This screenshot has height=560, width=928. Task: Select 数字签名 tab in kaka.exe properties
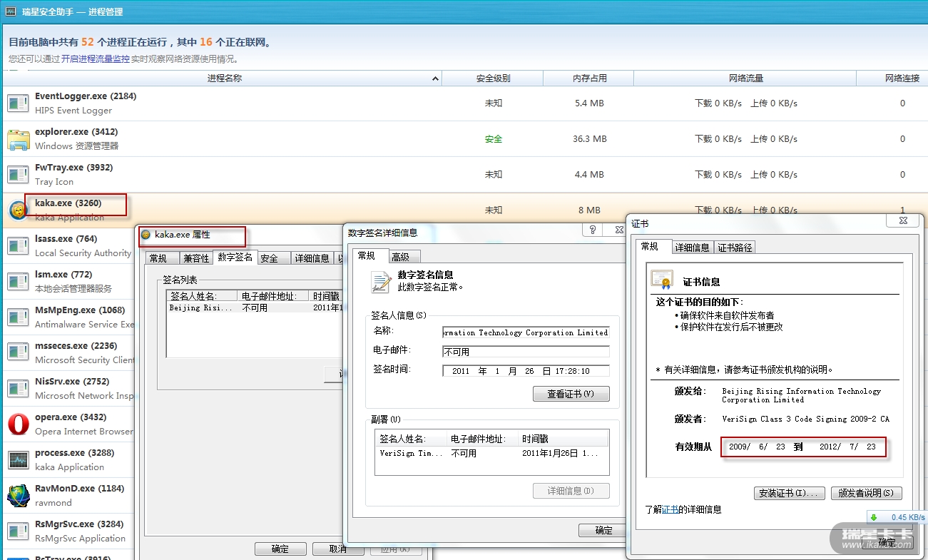click(x=235, y=258)
